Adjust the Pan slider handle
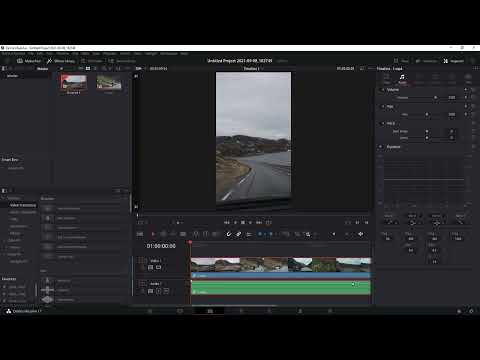Image resolution: width=480 pixels, height=360 pixels. pos(427,114)
